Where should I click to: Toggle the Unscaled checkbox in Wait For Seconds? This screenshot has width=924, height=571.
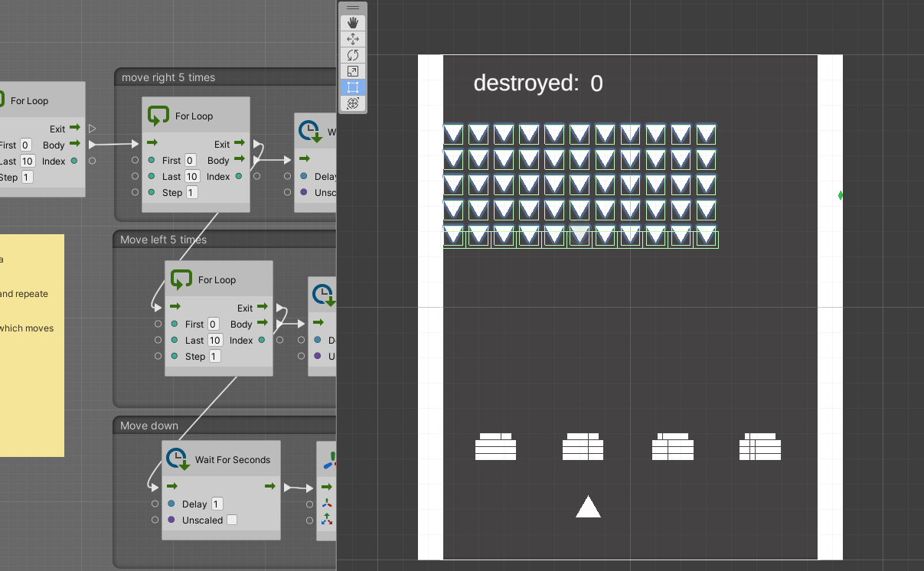232,520
